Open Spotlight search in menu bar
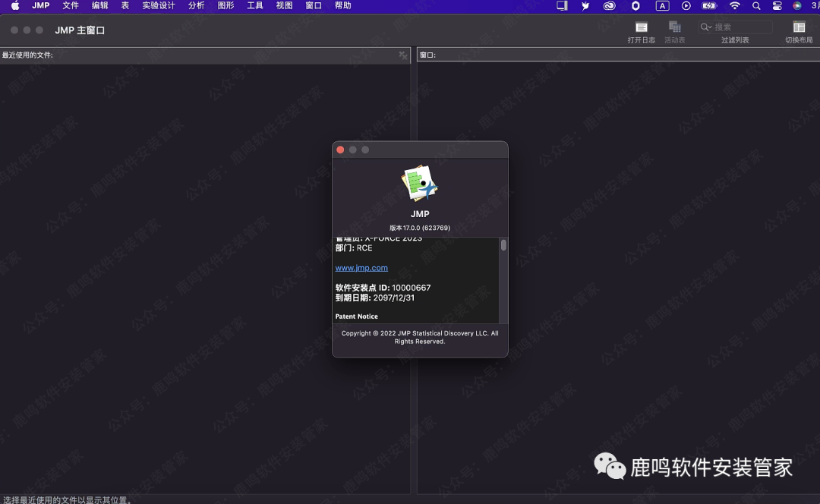The width and height of the screenshot is (820, 504). pyautogui.click(x=756, y=6)
